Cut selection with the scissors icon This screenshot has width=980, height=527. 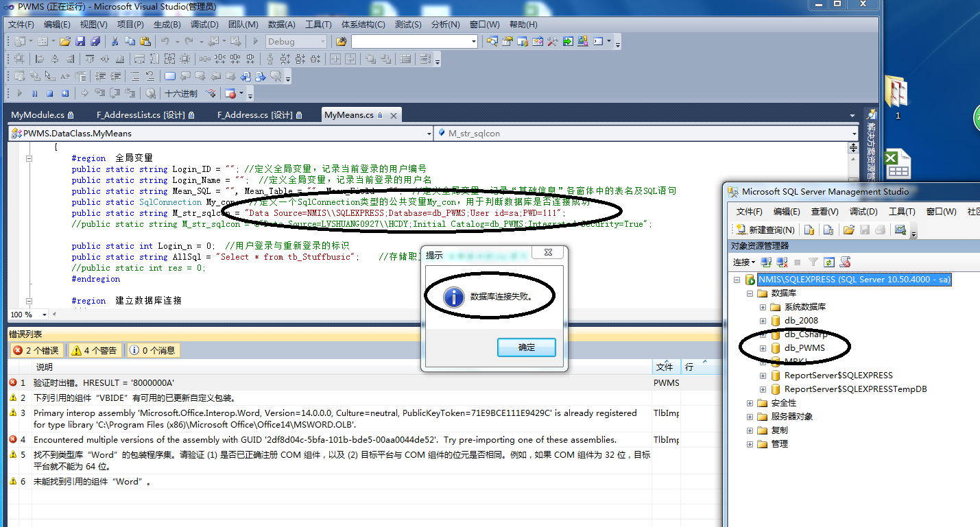(x=115, y=41)
